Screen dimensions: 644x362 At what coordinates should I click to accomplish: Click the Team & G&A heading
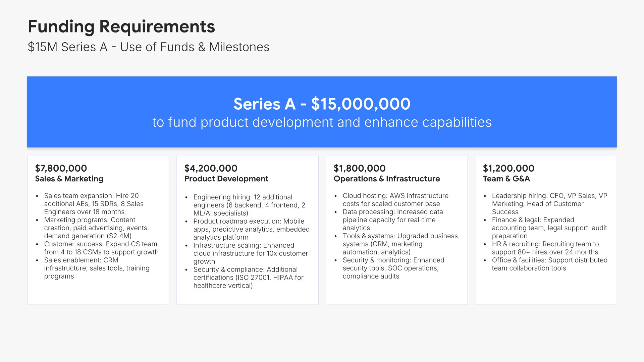click(506, 179)
